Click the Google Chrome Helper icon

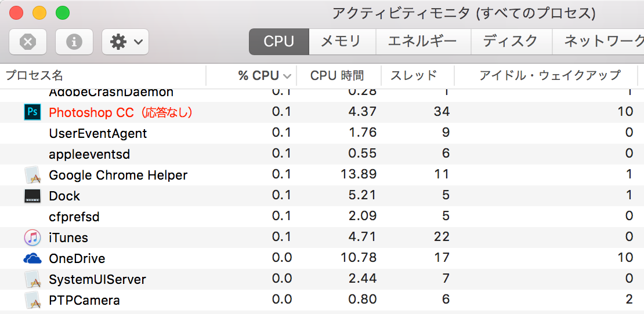pyautogui.click(x=32, y=175)
